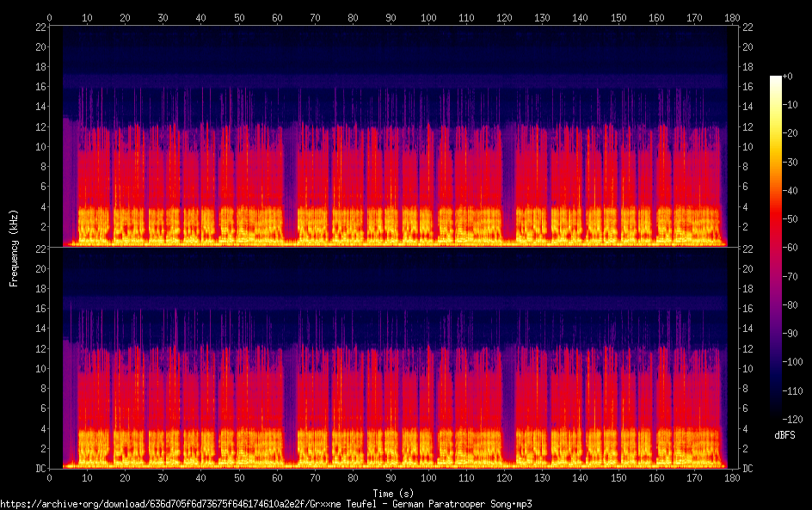Click the "-120" value on the dBFS scale
Screen dimensions: 812x510
click(x=793, y=420)
